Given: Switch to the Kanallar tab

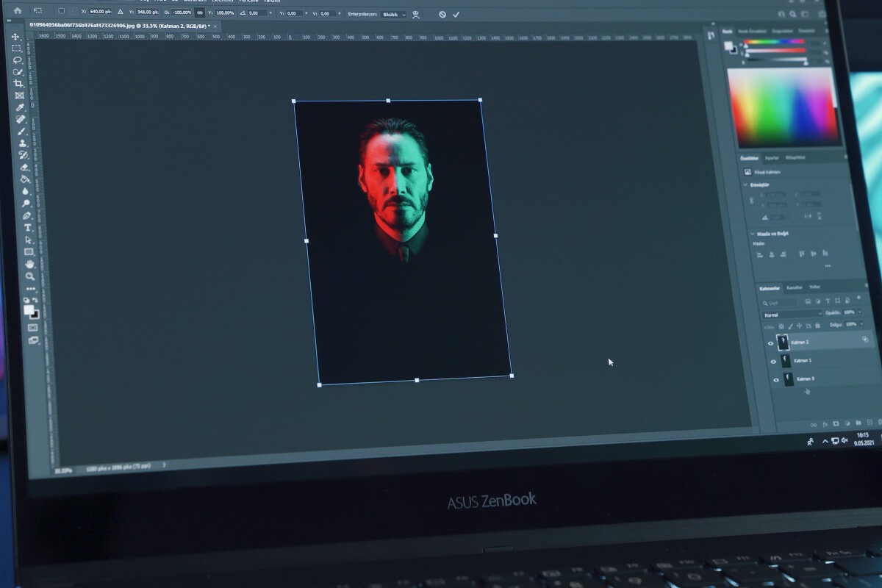Looking at the screenshot, I should (795, 287).
